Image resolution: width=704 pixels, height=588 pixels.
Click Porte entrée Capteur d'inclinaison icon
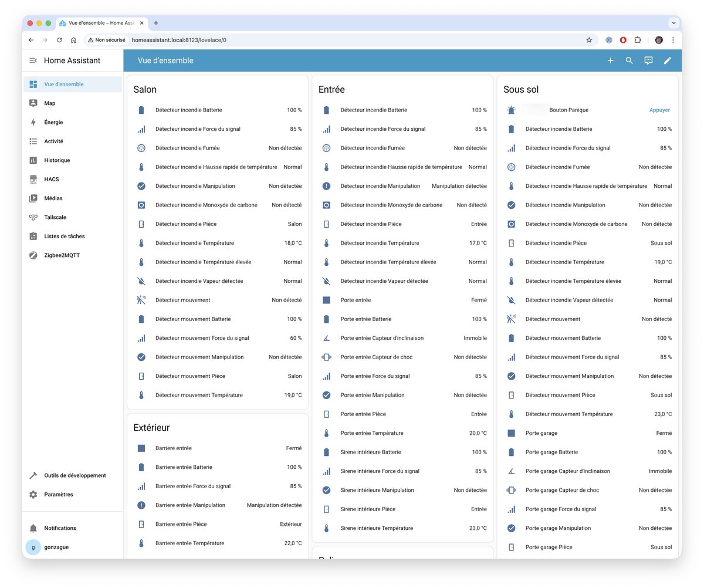pyautogui.click(x=327, y=338)
